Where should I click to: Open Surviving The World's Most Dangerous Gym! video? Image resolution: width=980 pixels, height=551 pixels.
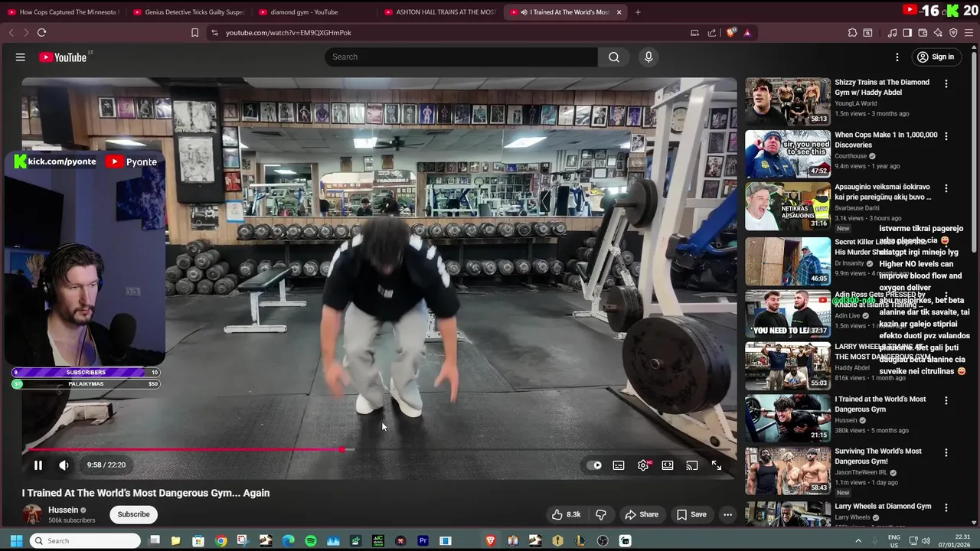click(788, 471)
